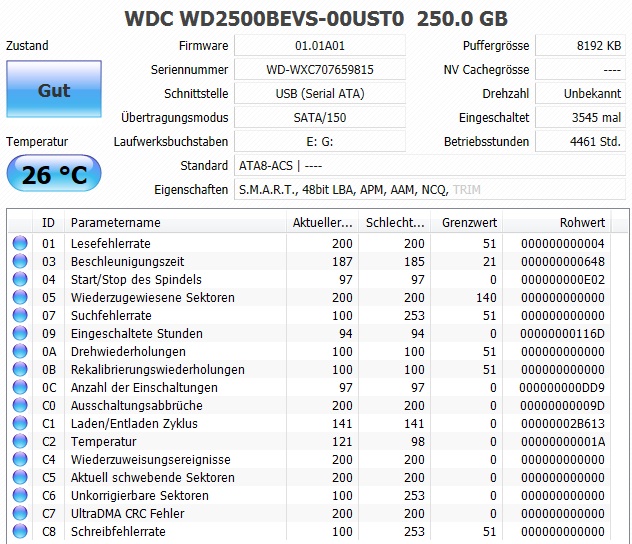632x544 pixels.
Task: Click the Firmware field 01.01A01
Action: pyautogui.click(x=320, y=46)
